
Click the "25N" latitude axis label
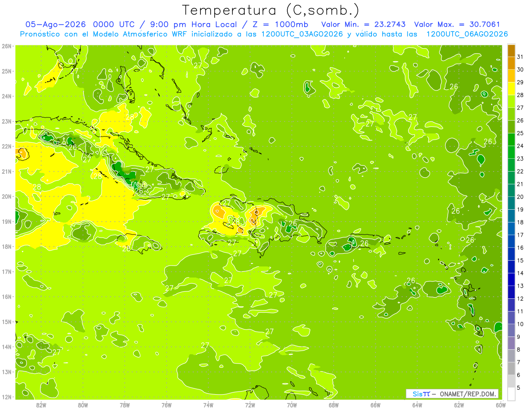(x=7, y=71)
